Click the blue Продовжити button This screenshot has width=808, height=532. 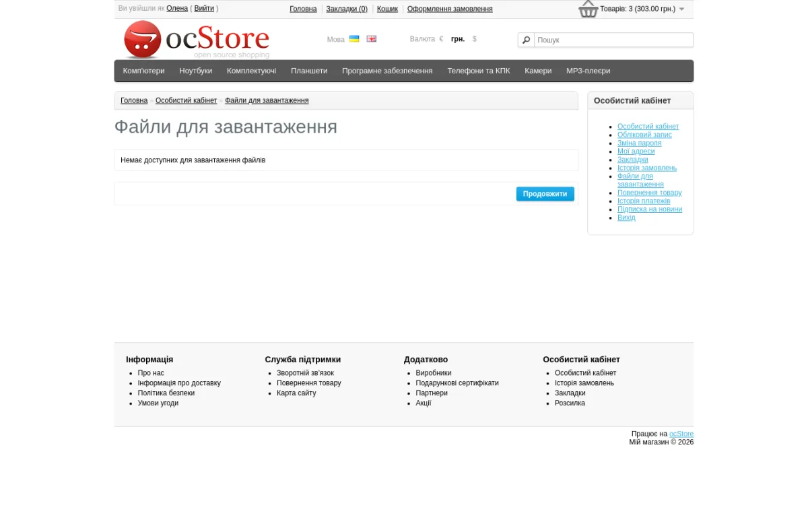click(545, 194)
